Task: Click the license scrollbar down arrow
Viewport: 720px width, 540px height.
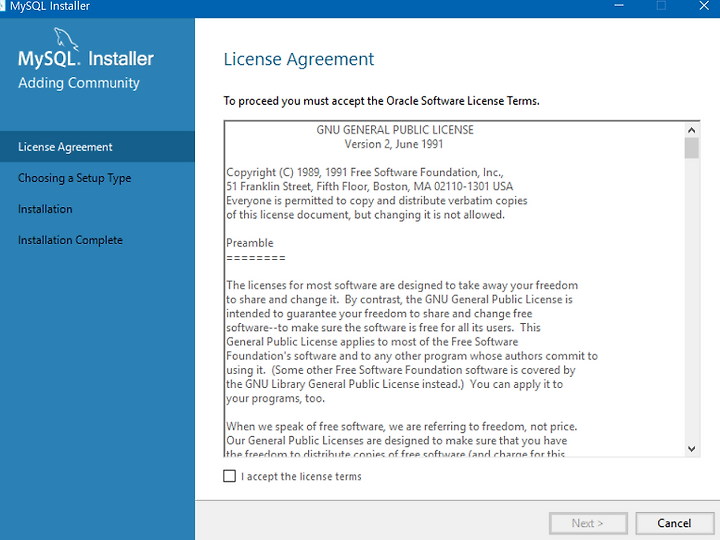Action: [x=692, y=449]
